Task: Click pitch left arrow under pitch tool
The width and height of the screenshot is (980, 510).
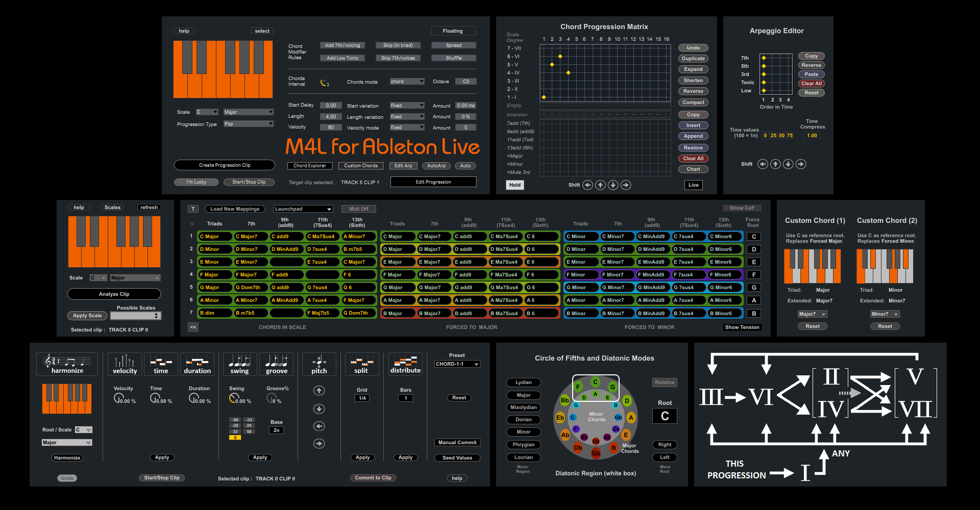Action: (x=319, y=426)
